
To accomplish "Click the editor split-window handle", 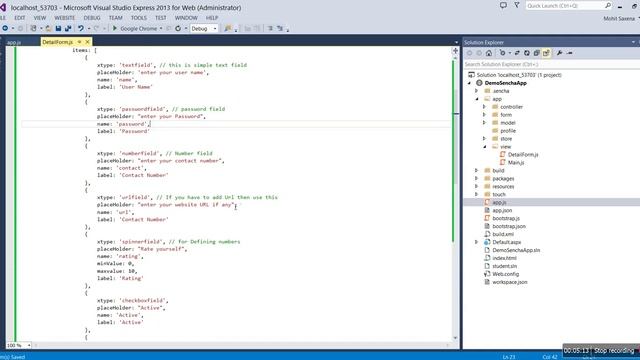I will click(455, 51).
